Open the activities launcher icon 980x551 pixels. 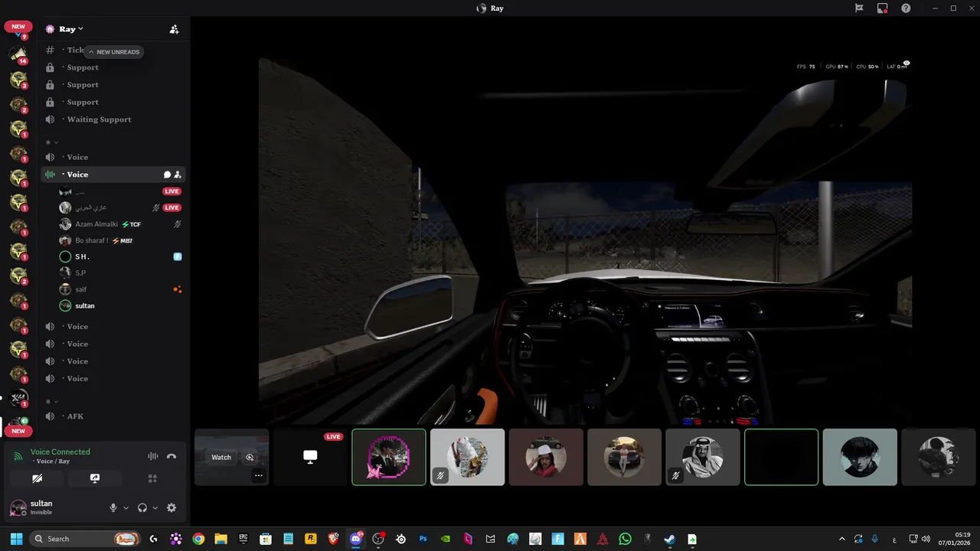[152, 478]
